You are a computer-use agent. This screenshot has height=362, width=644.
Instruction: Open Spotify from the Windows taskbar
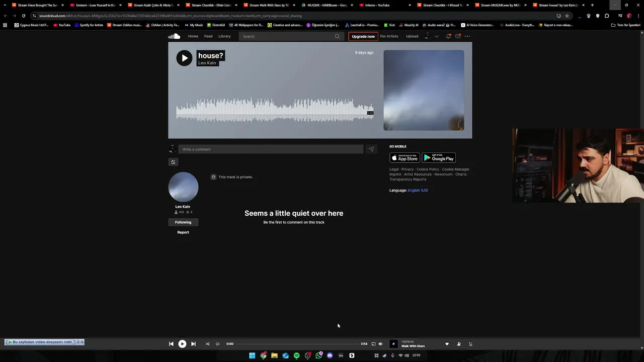(296, 355)
